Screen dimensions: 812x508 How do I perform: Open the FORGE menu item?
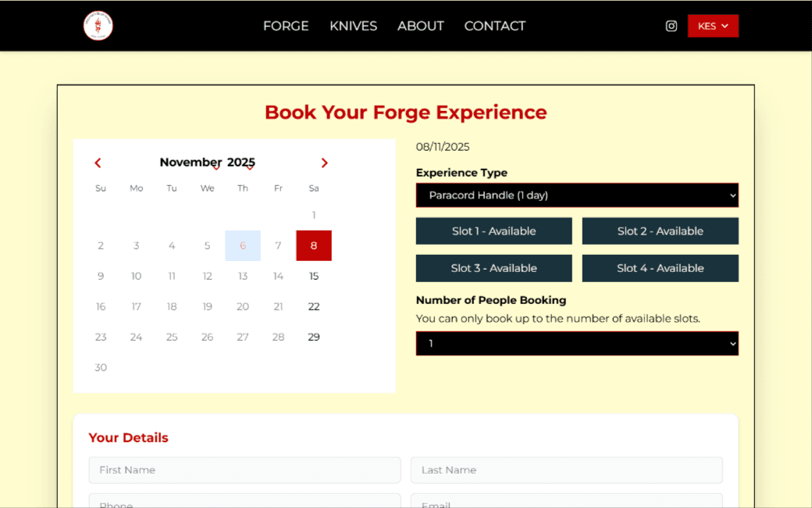[286, 26]
